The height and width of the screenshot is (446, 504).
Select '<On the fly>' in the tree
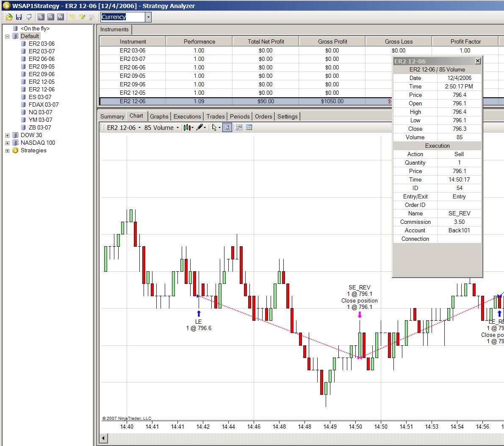[x=35, y=29]
